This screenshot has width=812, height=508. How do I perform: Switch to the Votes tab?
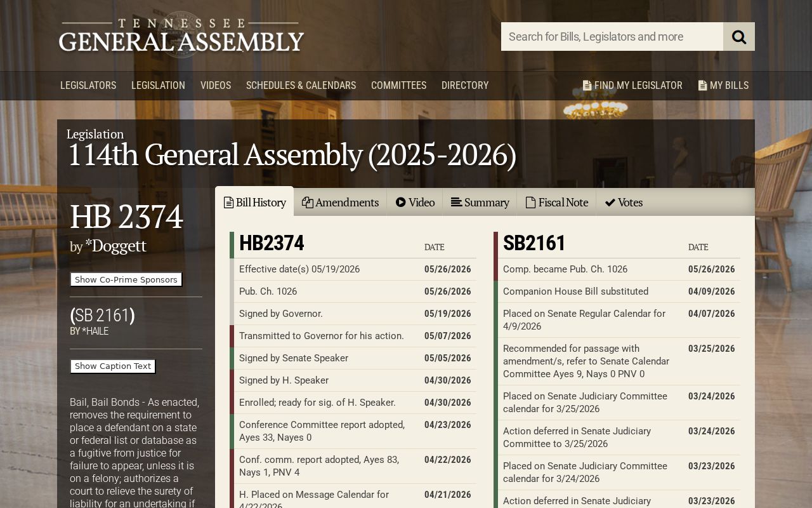pos(624,203)
